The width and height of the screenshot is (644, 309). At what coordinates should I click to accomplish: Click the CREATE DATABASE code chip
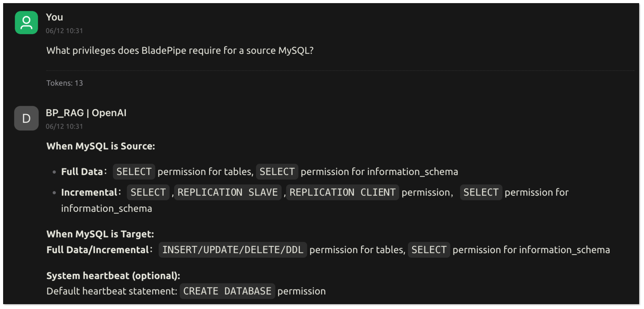227,291
